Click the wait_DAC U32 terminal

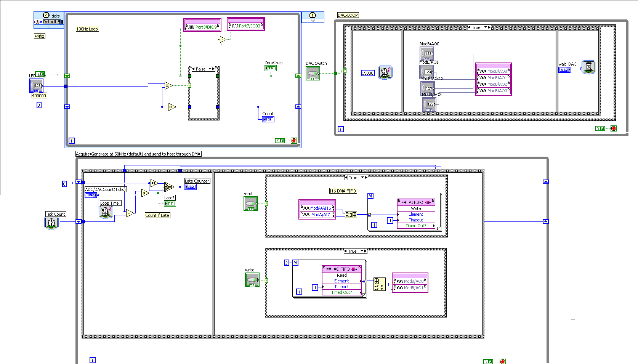click(x=564, y=70)
